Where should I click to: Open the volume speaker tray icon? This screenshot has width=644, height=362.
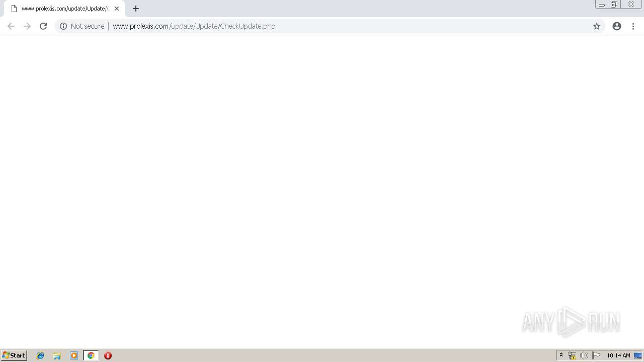[584, 355]
